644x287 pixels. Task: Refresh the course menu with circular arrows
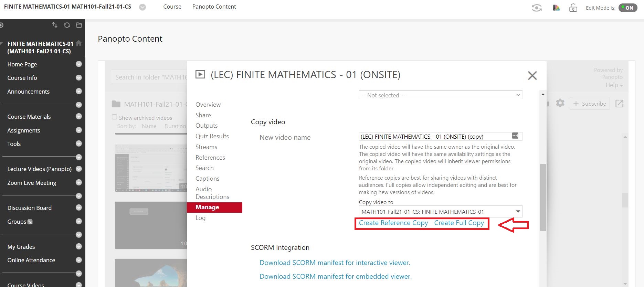point(67,25)
